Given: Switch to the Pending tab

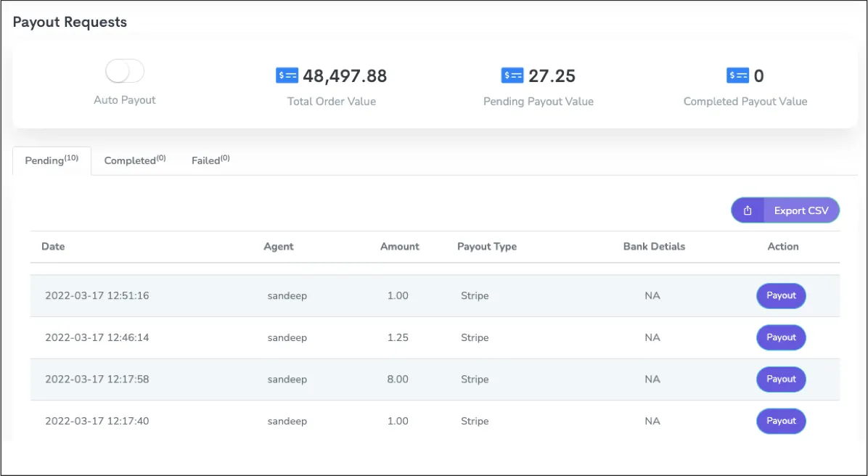Looking at the screenshot, I should pyautogui.click(x=52, y=160).
